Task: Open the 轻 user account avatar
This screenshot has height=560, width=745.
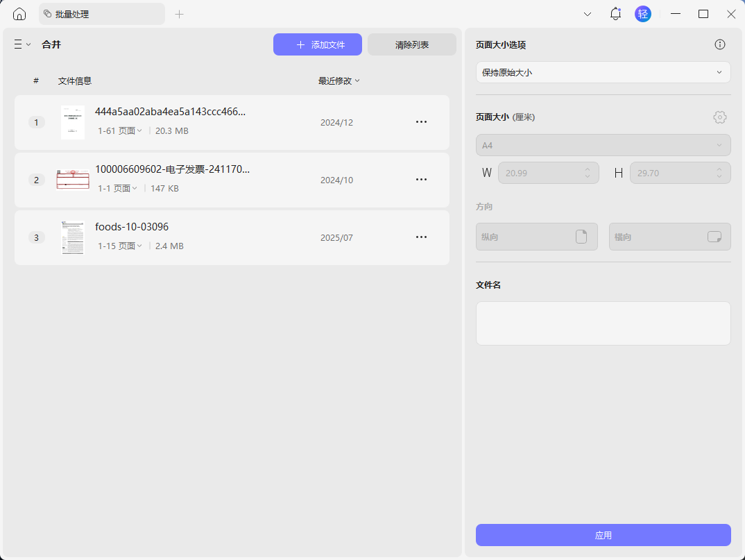Action: [643, 15]
